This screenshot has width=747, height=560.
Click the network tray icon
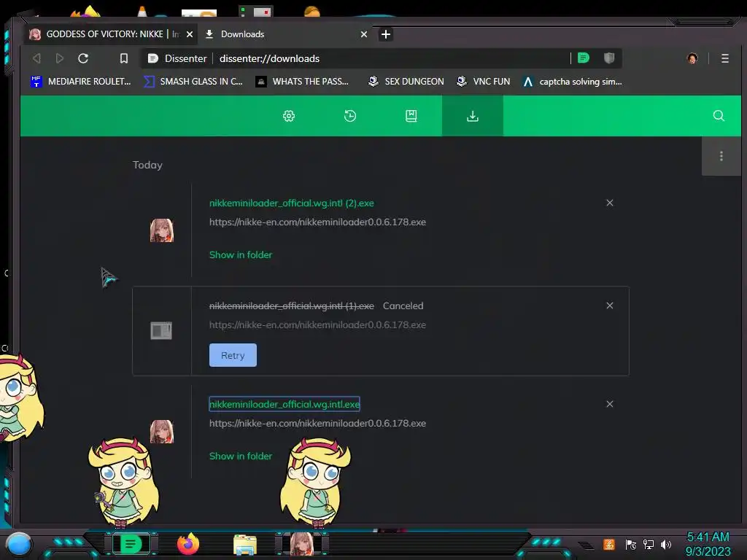click(x=649, y=544)
